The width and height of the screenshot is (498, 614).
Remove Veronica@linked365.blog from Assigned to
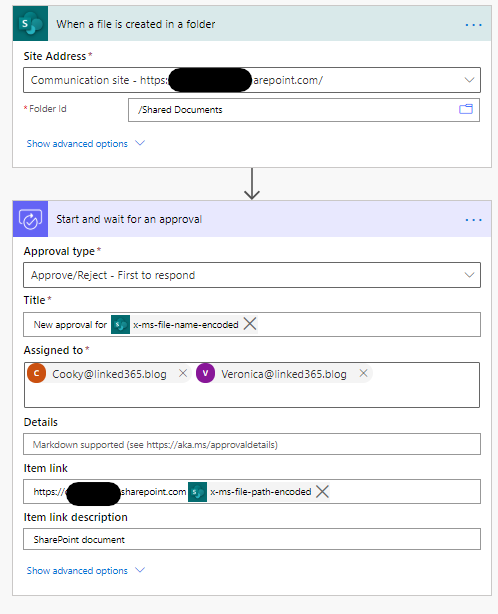point(363,373)
